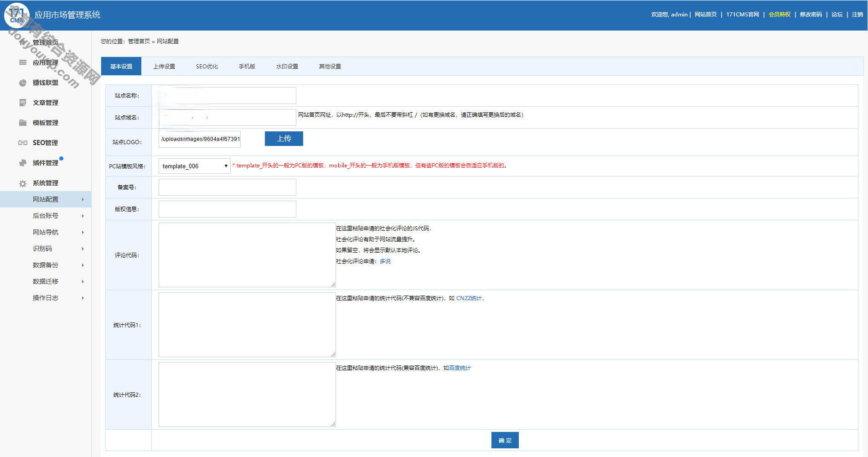Open 管理首页 in the sidebar

click(x=46, y=42)
